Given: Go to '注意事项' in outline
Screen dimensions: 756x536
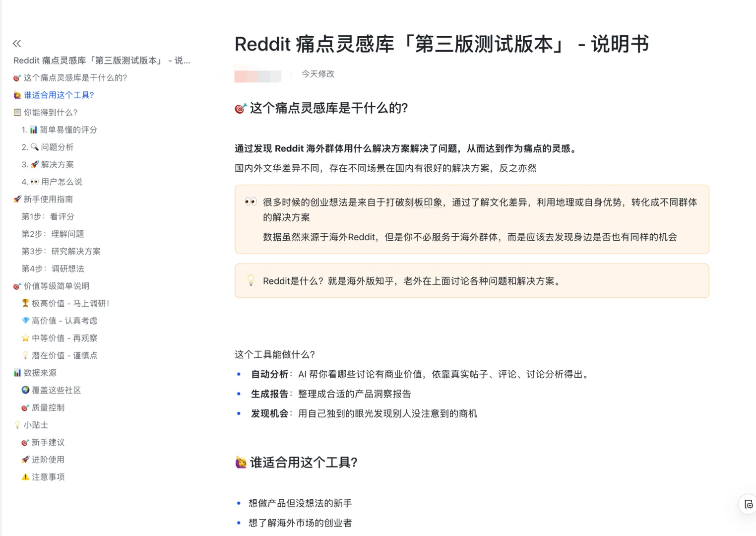Looking at the screenshot, I should 43,477.
